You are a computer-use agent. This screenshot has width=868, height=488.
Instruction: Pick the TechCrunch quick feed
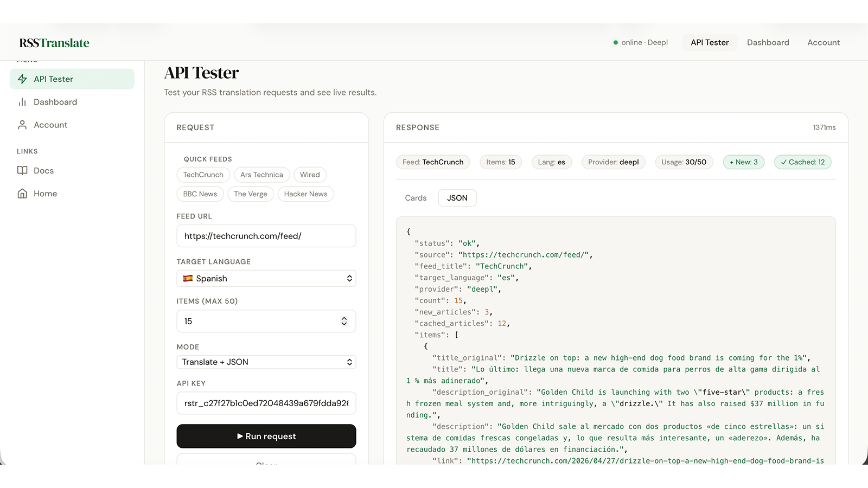coord(203,175)
